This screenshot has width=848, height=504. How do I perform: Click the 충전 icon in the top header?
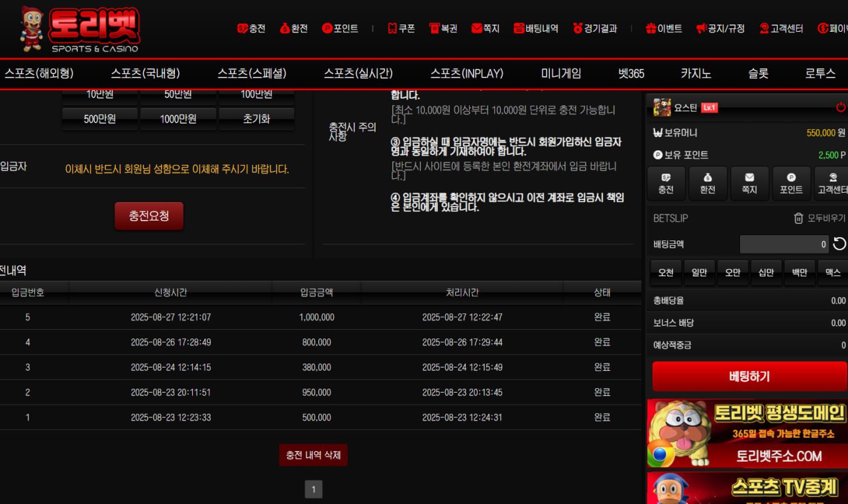tap(242, 28)
